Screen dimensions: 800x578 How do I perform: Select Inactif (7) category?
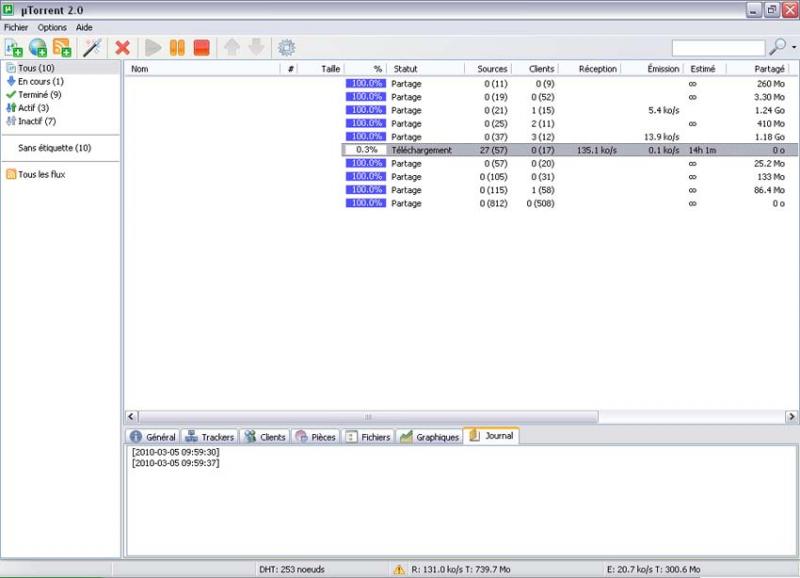31,121
